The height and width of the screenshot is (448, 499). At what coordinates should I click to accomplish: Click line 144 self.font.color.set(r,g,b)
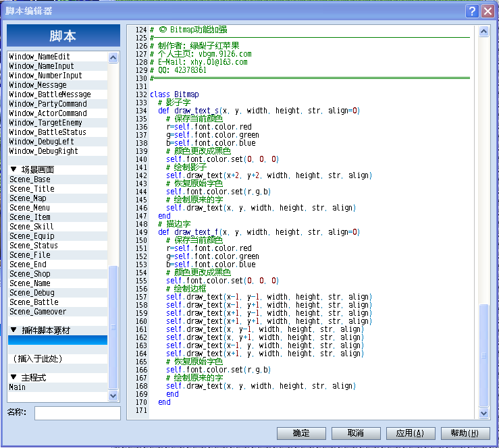click(218, 192)
